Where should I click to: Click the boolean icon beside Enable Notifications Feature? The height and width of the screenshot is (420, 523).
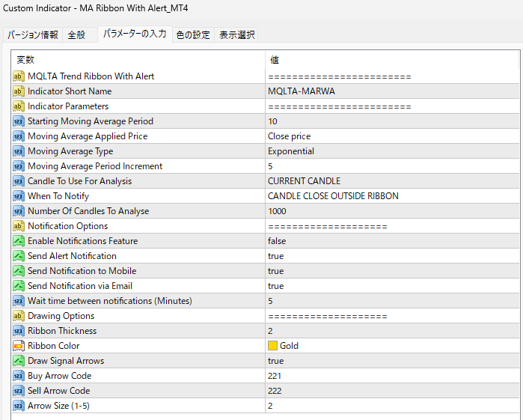[x=19, y=241]
